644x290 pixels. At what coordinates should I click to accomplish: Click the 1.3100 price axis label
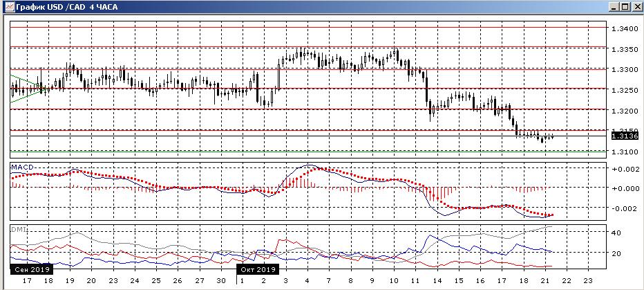625,152
